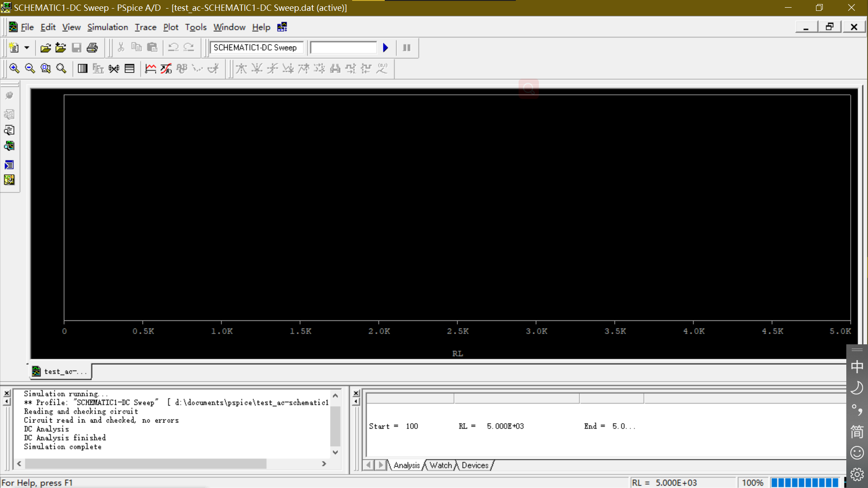The width and height of the screenshot is (868, 488).
Task: Click the empty simulation input field
Action: [x=343, y=47]
